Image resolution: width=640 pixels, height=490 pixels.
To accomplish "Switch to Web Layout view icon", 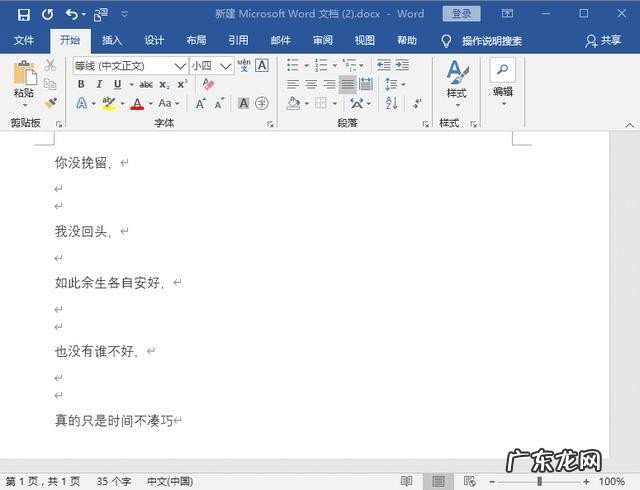I will point(469,481).
